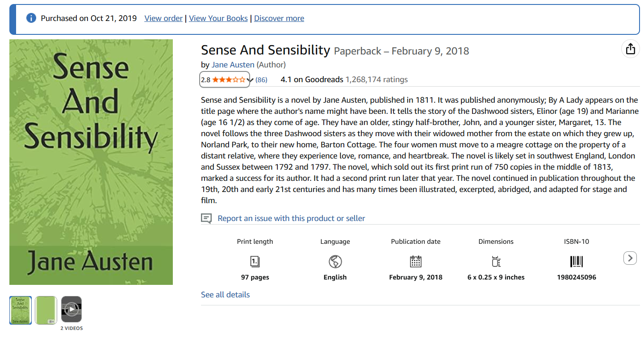The image size is (644, 338).
Task: Expand See all details
Action: pos(226,295)
